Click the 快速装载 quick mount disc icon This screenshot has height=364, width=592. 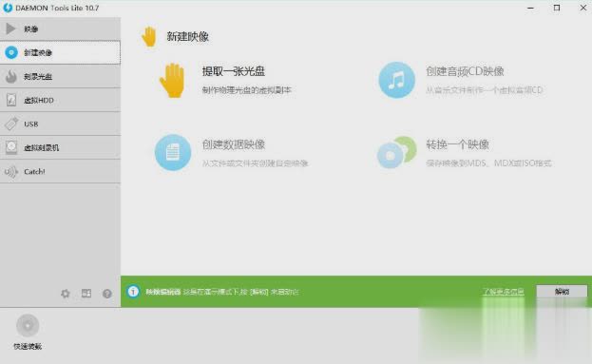[28, 325]
